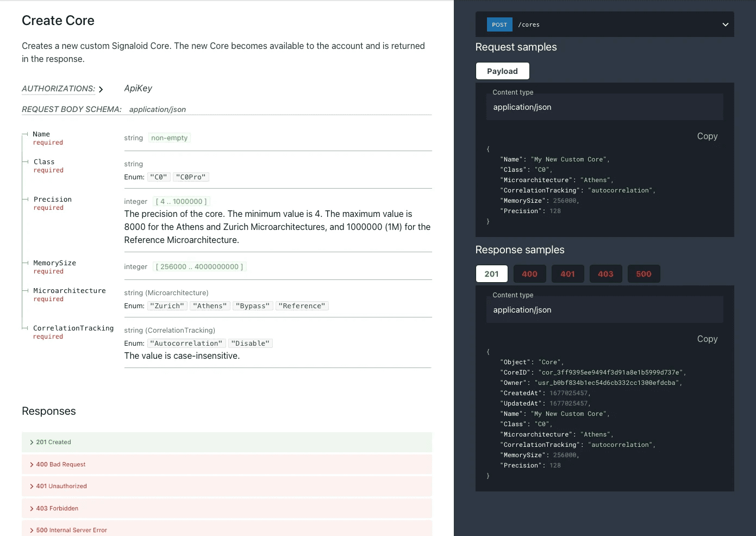
Task: Click the CreatedAt value 1677025457
Action: (x=568, y=393)
